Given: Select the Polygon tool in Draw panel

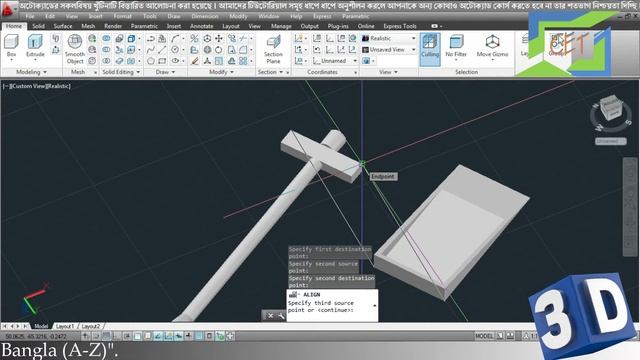Looking at the screenshot, I should pyautogui.click(x=151, y=61).
